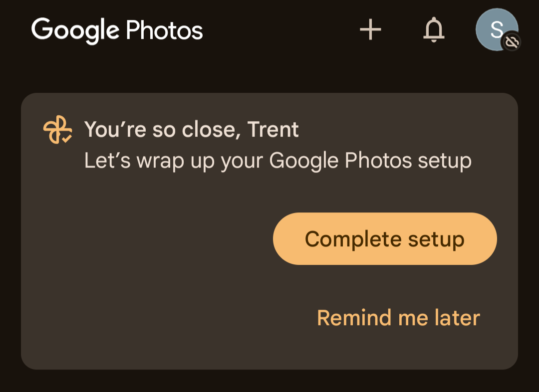Postpone setup with the Remind me later link

pyautogui.click(x=398, y=318)
